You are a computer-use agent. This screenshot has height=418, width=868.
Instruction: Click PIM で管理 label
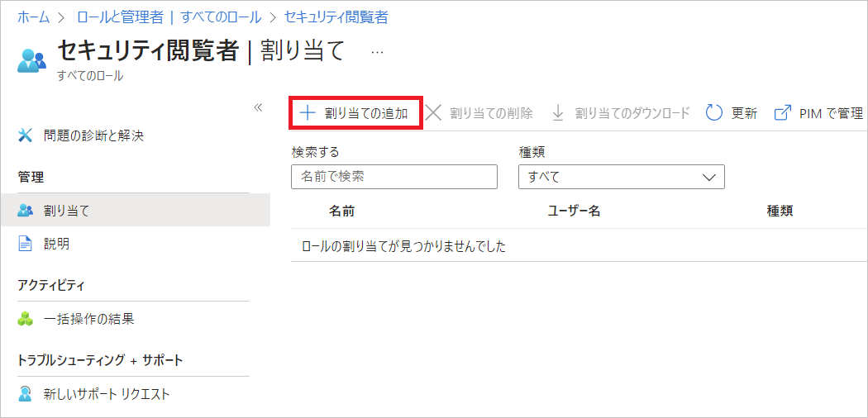pyautogui.click(x=831, y=113)
